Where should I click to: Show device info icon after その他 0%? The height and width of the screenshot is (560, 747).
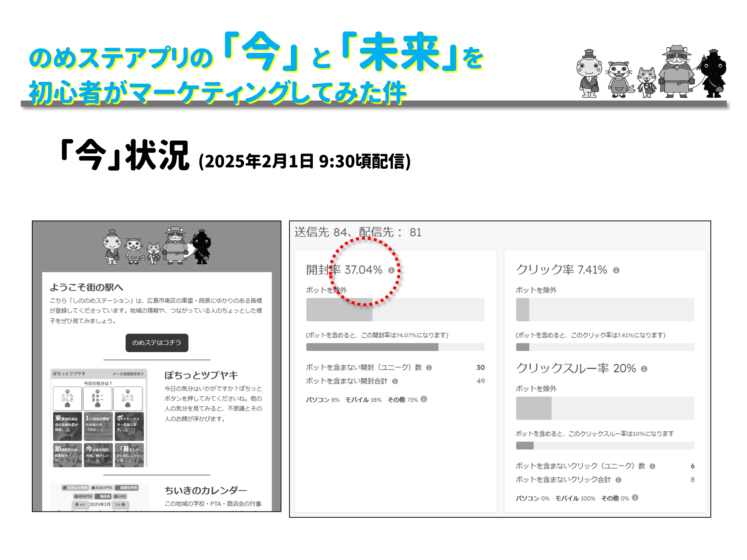pyautogui.click(x=635, y=498)
